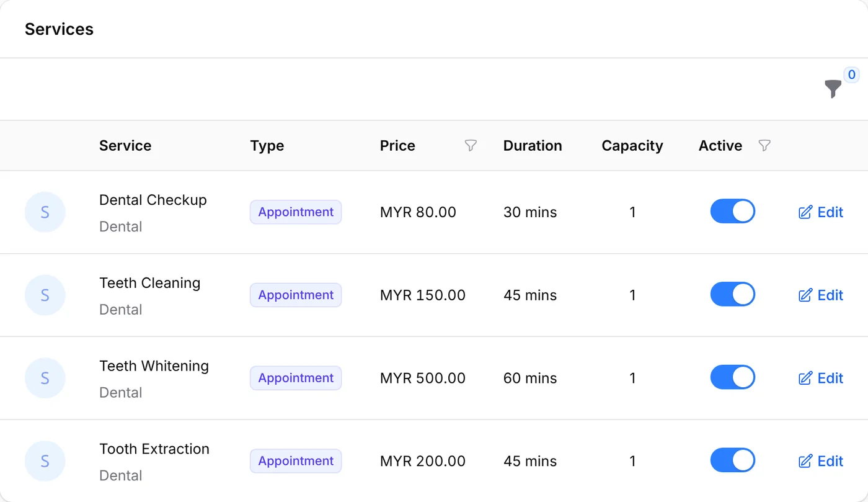Click the MYR 150.00 price cell
The height and width of the screenshot is (502, 868).
pos(423,295)
